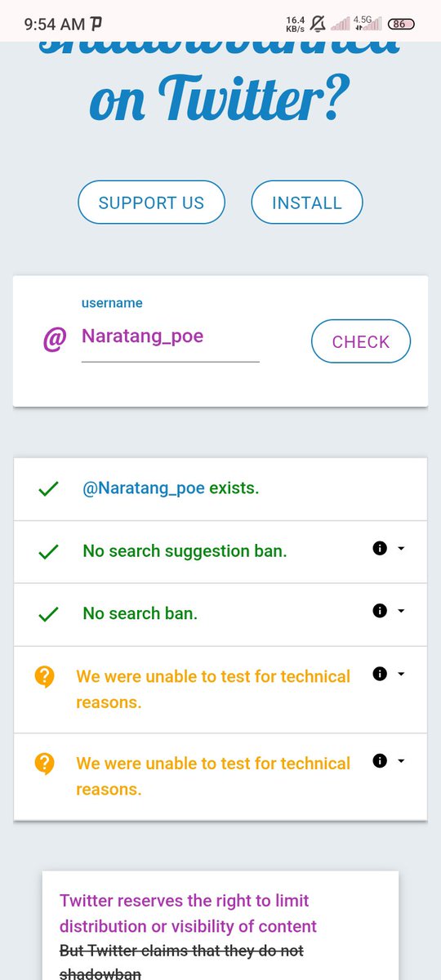Expand first unable-to-test row dropdown arrow
The width and height of the screenshot is (441, 980).
401,674
